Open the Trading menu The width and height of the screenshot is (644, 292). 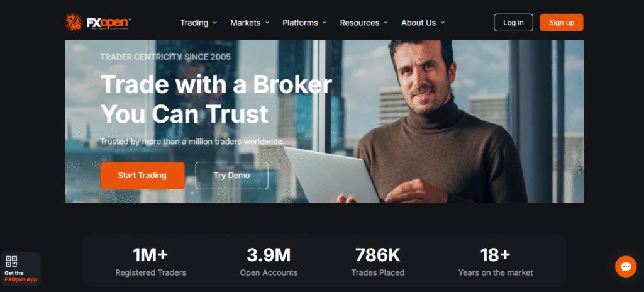[199, 23]
